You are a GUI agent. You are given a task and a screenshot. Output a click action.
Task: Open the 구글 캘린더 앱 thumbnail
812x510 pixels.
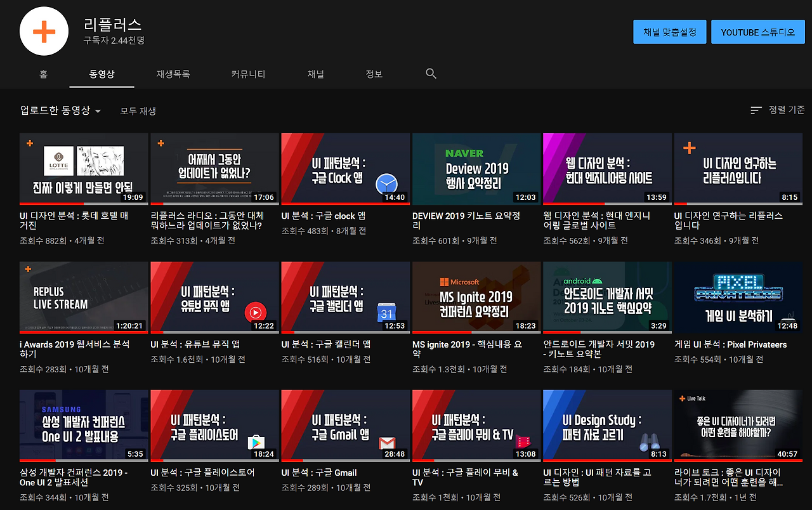346,297
